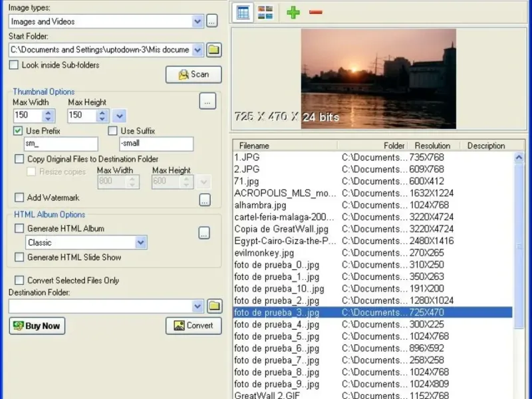Switch to thumbnails view icon
The image size is (532, 399).
[x=265, y=12]
